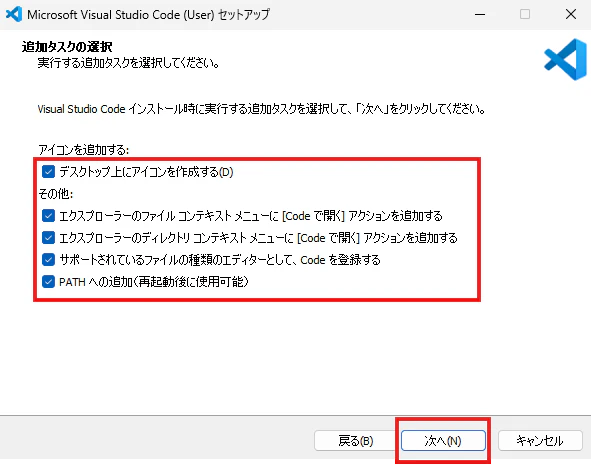Go back with the 戻る(B) button
591x465 pixels.
click(x=356, y=441)
